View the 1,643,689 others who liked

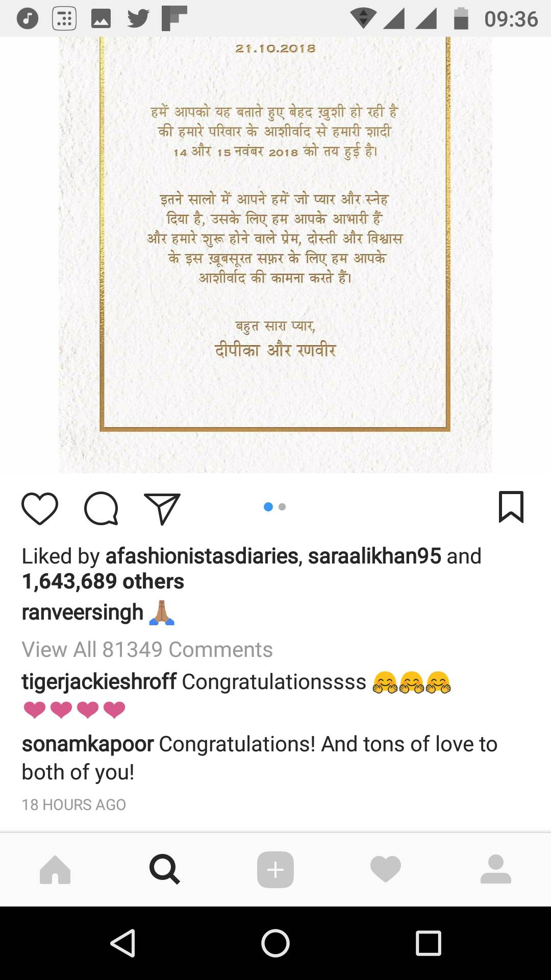click(103, 581)
